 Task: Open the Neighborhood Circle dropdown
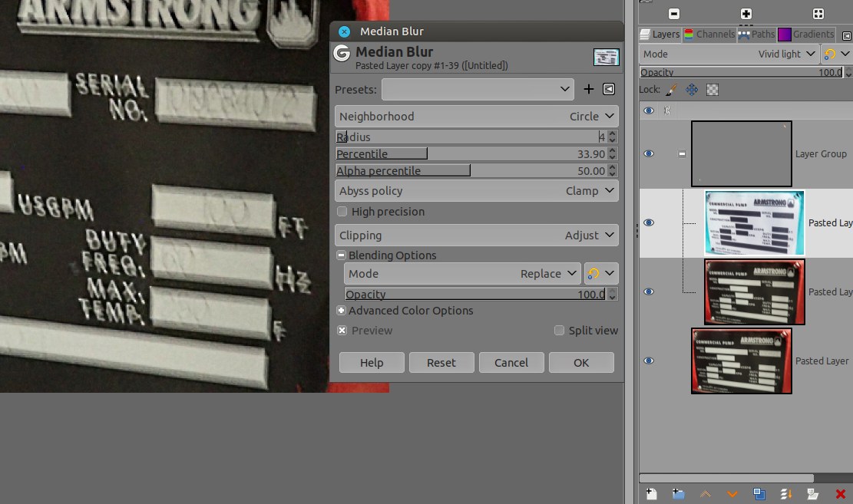click(477, 117)
